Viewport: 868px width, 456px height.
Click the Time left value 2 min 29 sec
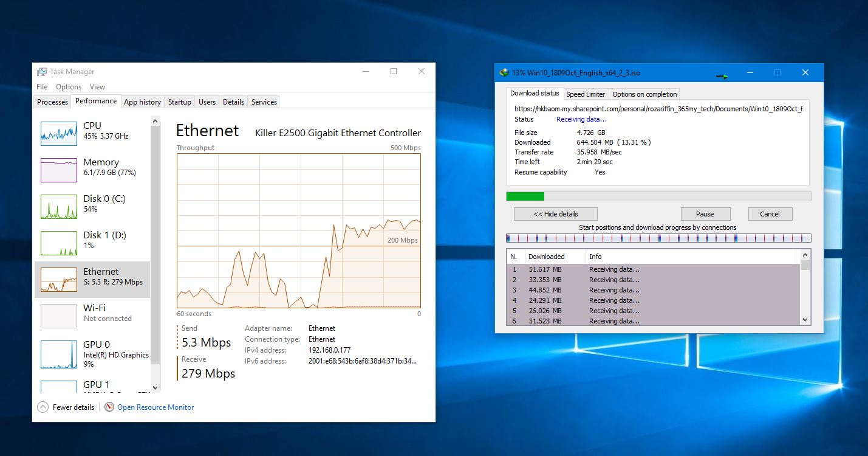pyautogui.click(x=595, y=162)
